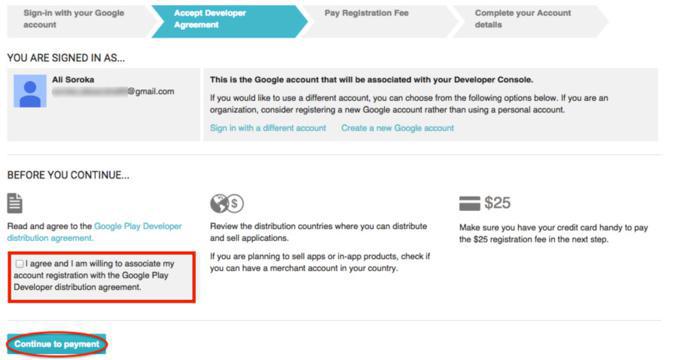Viewport: 674px width, 360px height.
Task: Click the Ali Soroka account name
Action: pyautogui.click(x=73, y=79)
